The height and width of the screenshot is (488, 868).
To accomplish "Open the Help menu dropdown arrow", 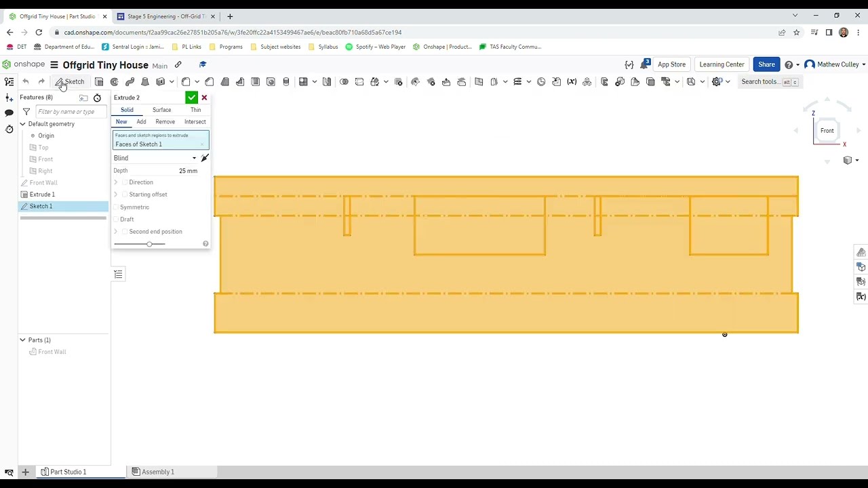I will coord(797,65).
